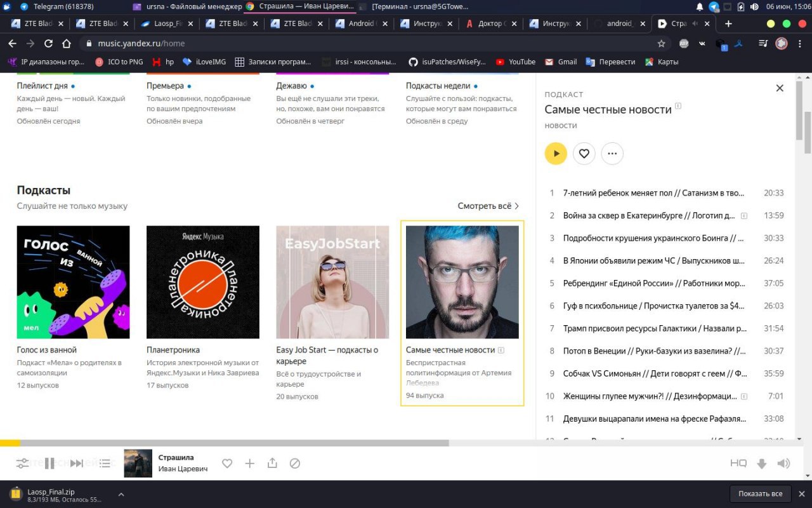Image resolution: width=812 pixels, height=508 pixels.
Task: Open the media control icon in browser toolbar
Action: coord(763,44)
